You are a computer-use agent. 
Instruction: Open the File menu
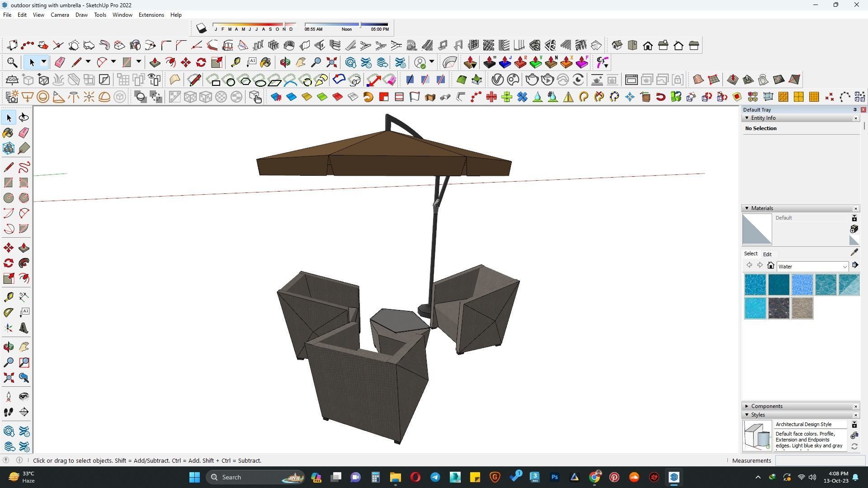pos(7,15)
